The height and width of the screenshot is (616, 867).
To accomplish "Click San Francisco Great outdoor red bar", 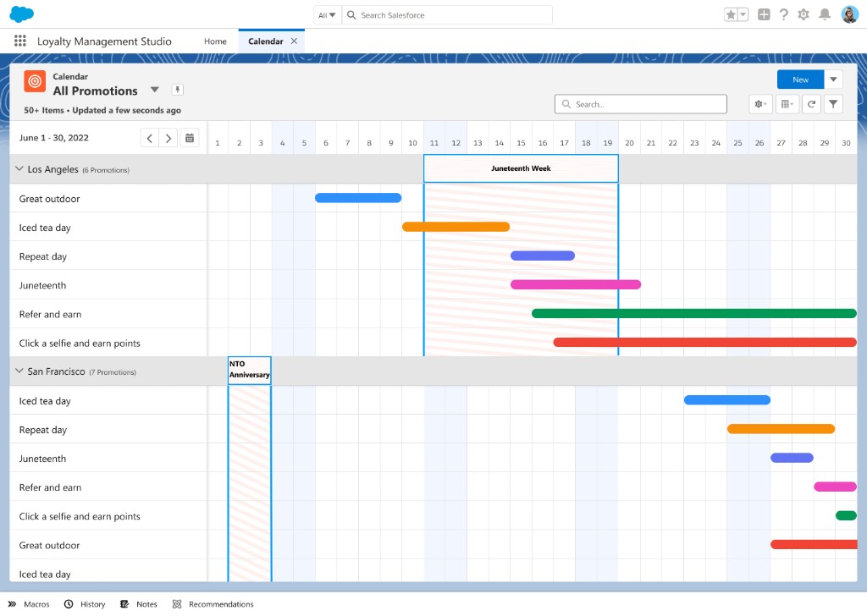I will (814, 544).
